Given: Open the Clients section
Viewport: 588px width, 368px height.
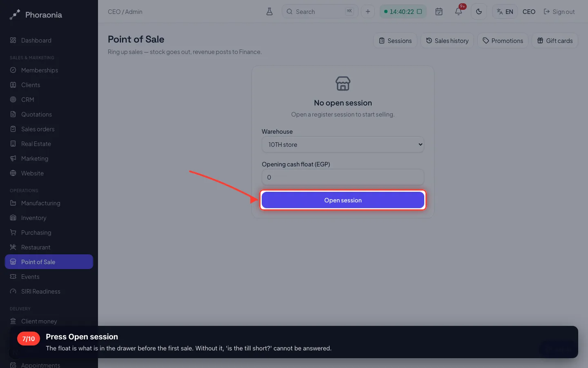Looking at the screenshot, I should pos(49,85).
